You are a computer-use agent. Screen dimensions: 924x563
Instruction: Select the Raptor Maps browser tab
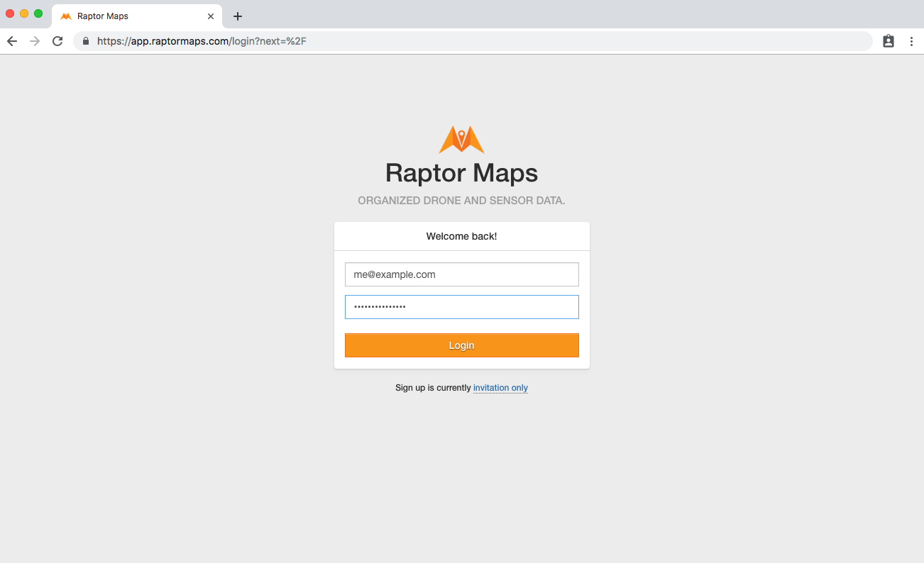click(137, 16)
